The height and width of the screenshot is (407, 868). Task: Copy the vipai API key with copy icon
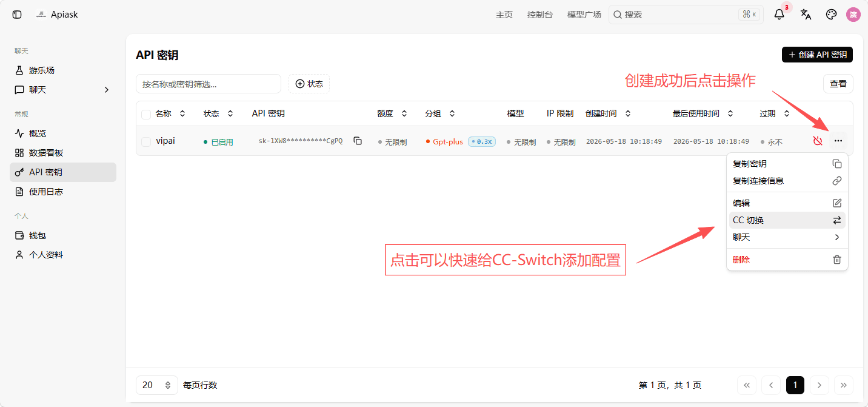tap(358, 141)
